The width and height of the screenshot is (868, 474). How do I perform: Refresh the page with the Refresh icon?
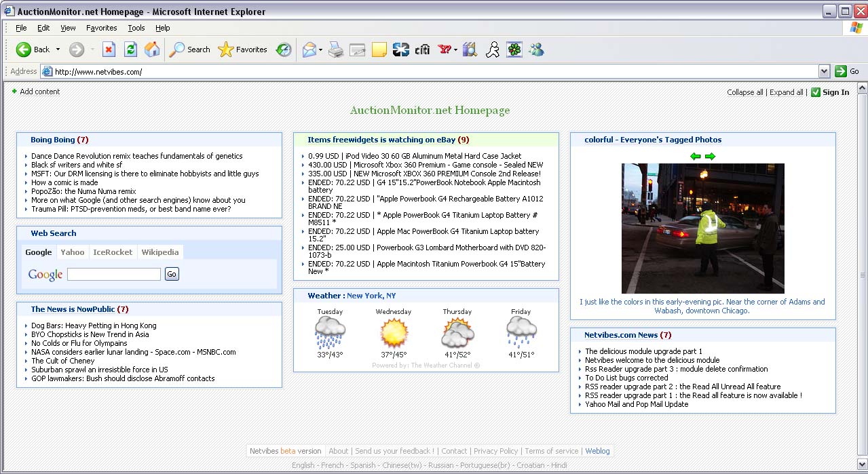click(x=130, y=50)
